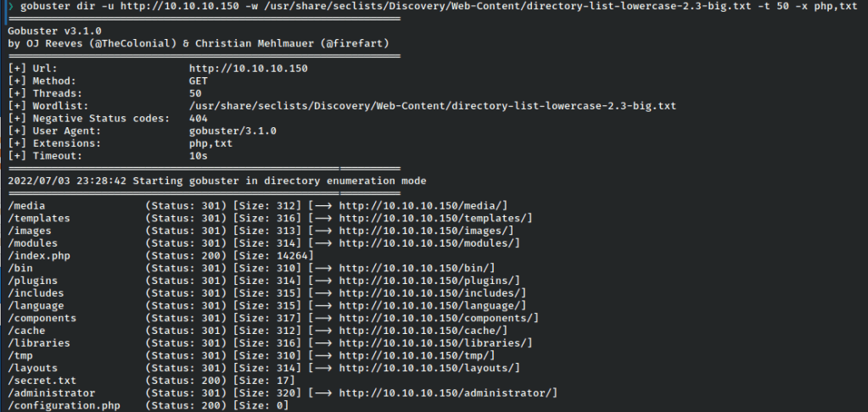
Task: Click the target Url value in the gobuster header
Action: (x=248, y=69)
